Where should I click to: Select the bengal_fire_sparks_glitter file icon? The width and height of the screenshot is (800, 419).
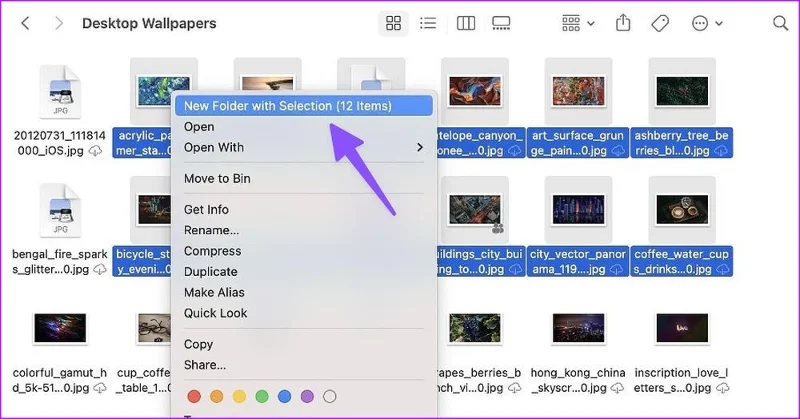60,210
